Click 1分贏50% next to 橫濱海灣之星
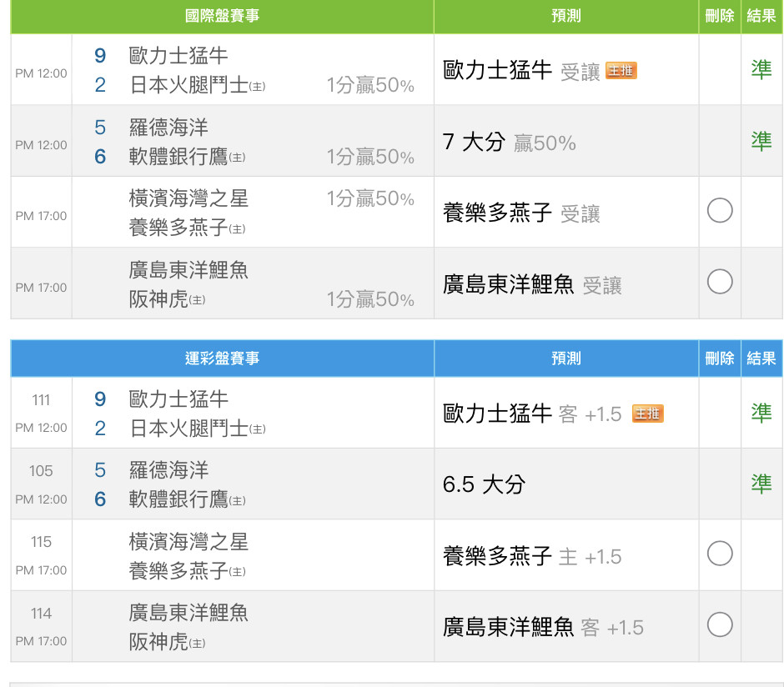Image resolution: width=784 pixels, height=687 pixels. coord(370,199)
